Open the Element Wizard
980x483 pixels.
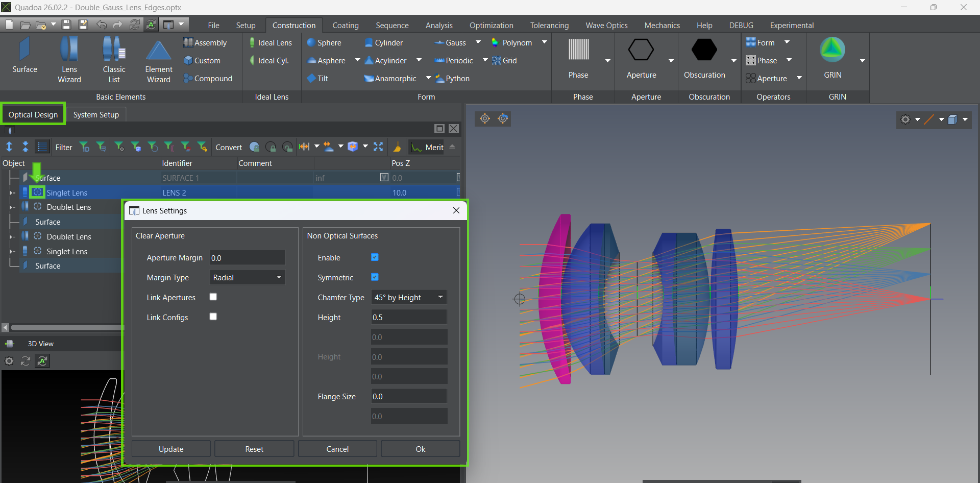[158, 59]
